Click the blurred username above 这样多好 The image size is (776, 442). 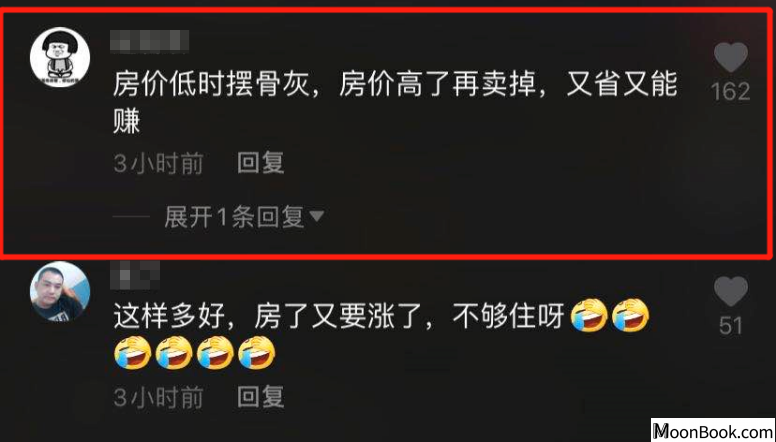click(x=135, y=276)
